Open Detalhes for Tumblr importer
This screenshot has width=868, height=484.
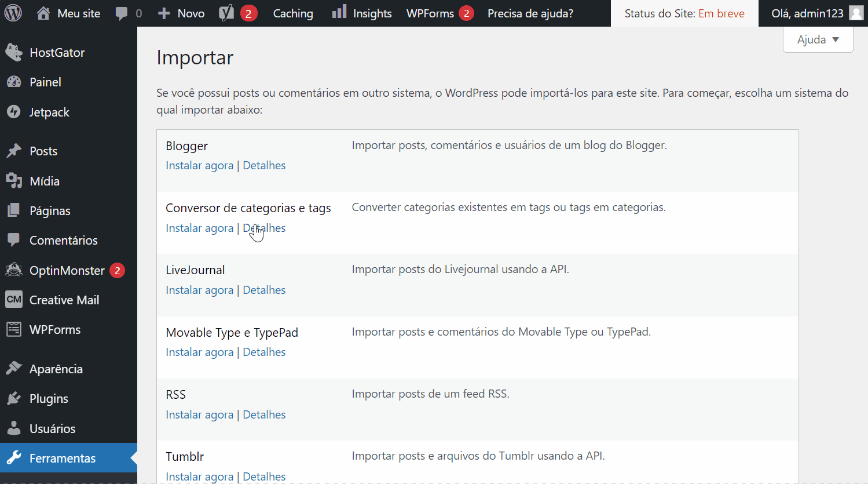(x=264, y=476)
